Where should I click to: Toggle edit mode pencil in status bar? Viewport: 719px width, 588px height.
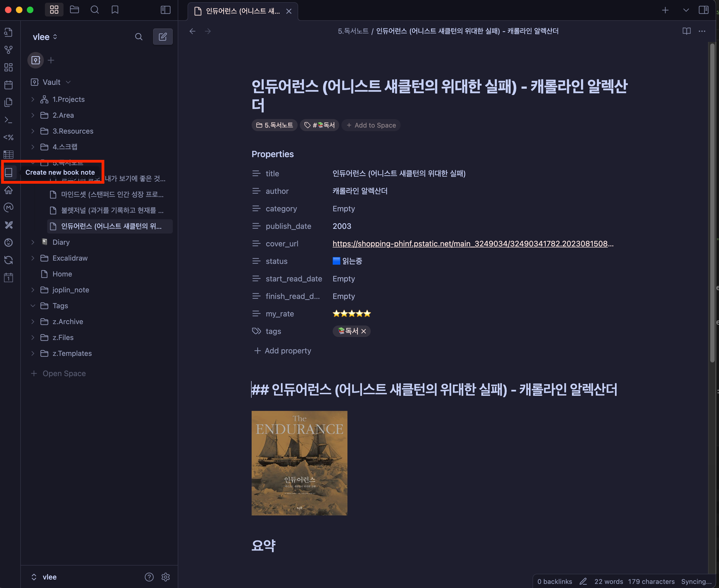[583, 581]
